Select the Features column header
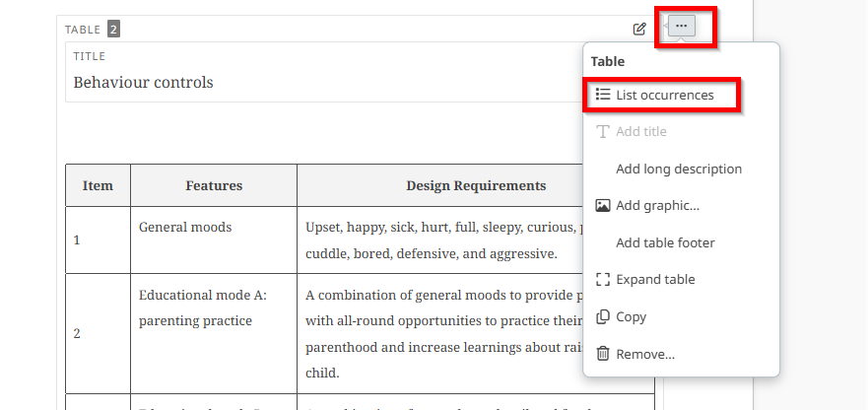This screenshot has width=868, height=410. 214,185
